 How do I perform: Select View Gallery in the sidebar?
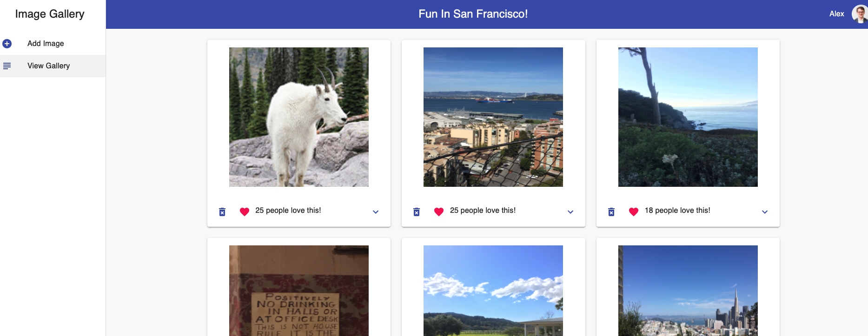coord(48,66)
